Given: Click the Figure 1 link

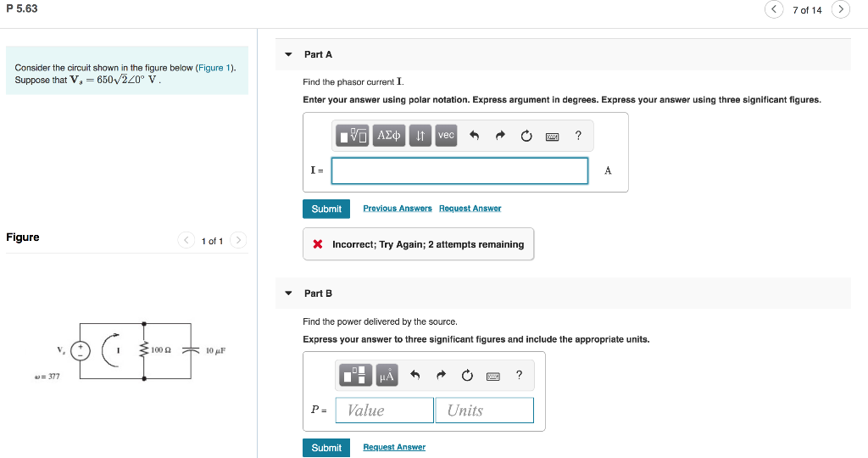Looking at the screenshot, I should click(x=214, y=68).
